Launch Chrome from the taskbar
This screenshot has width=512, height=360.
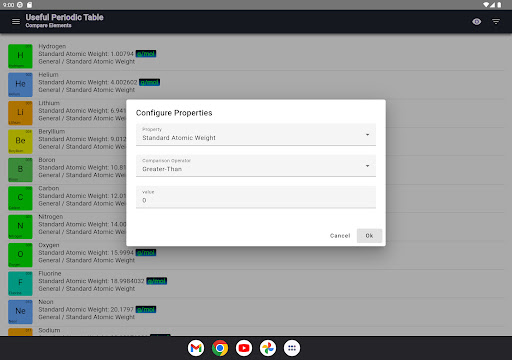point(220,348)
